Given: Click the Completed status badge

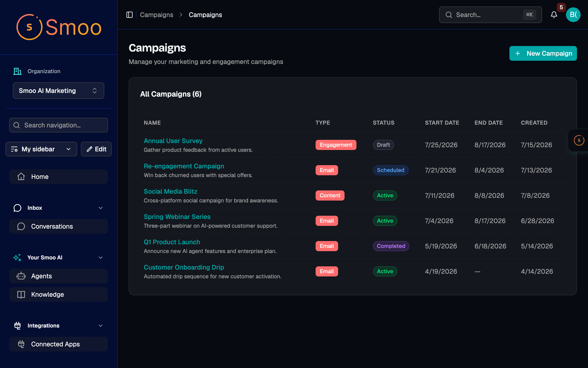Looking at the screenshot, I should pyautogui.click(x=391, y=246).
